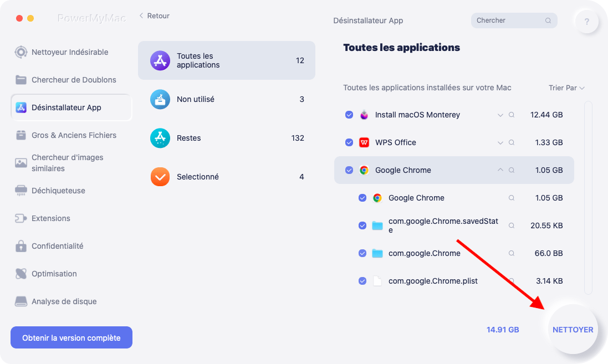Click magnifier on WPS Office row
Screen dimensions: 608x364
tap(512, 142)
